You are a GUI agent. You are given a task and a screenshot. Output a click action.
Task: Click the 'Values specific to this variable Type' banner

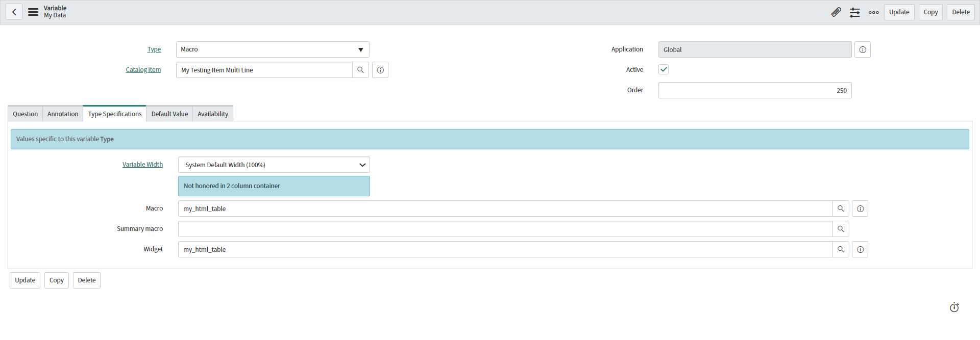(490, 139)
